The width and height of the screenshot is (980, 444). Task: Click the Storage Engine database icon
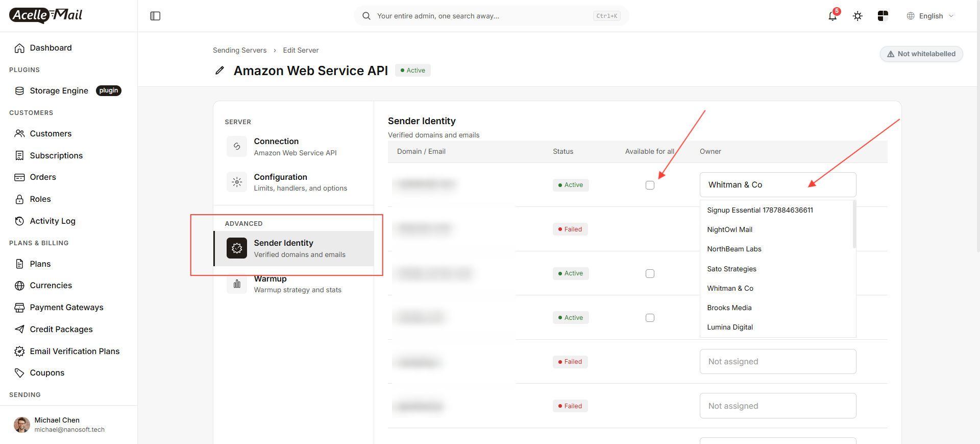click(x=19, y=91)
